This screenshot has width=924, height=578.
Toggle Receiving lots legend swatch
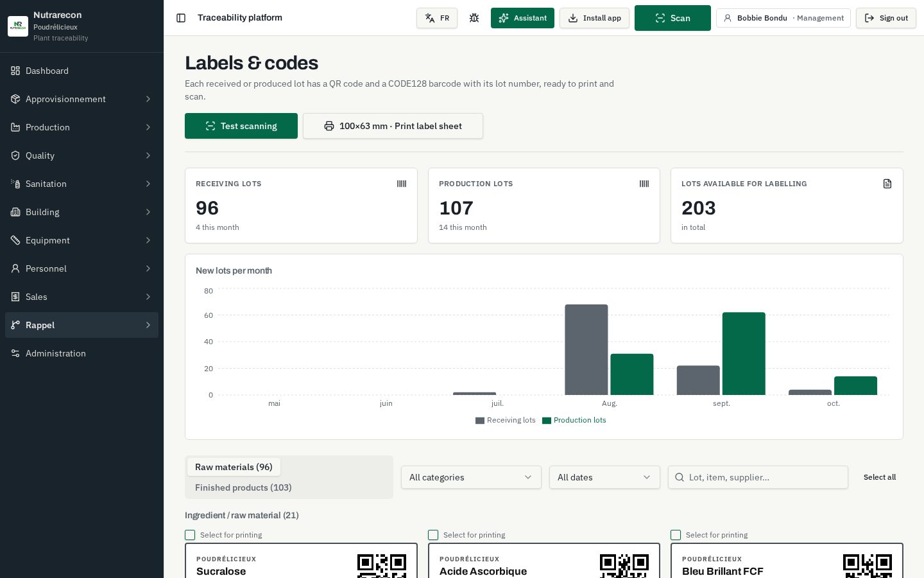480,421
